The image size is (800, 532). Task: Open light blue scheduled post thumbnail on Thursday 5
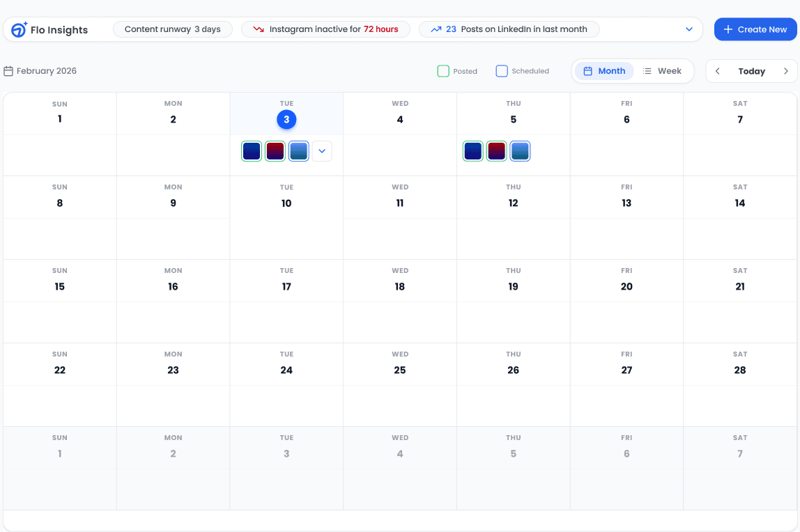click(520, 151)
